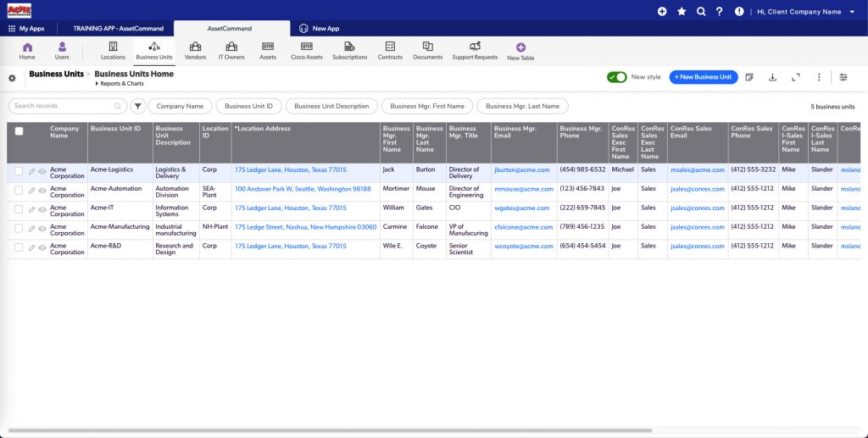Open the Cisco Assets table icon
868x438 pixels.
tap(306, 47)
